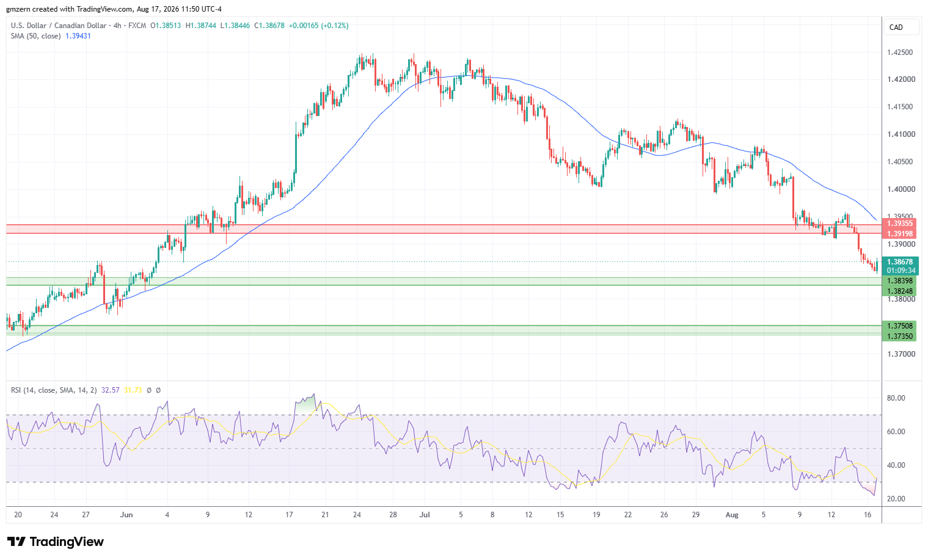Click the open value O1.38513
Screen dimensions: 928x560
pyautogui.click(x=166, y=26)
